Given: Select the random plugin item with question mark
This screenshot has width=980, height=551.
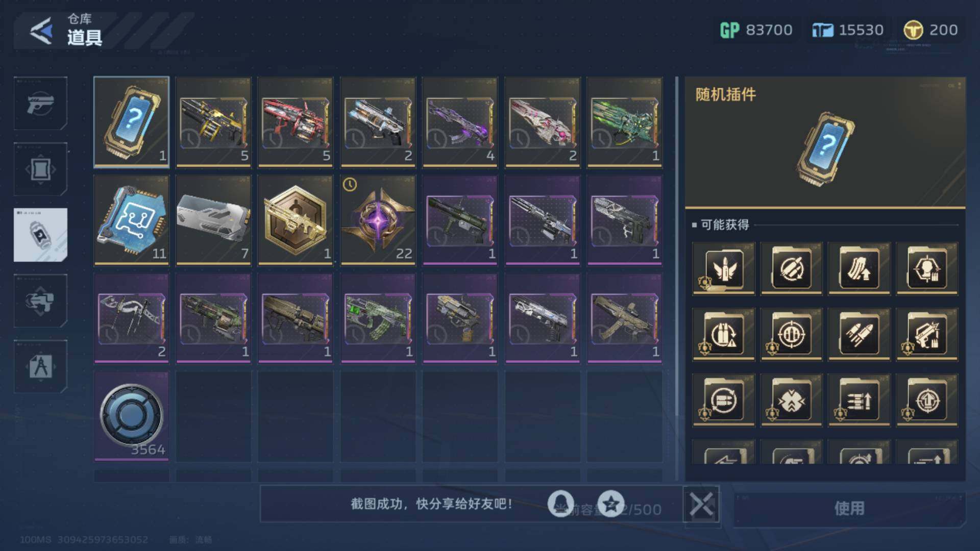Looking at the screenshot, I should click(x=131, y=122).
